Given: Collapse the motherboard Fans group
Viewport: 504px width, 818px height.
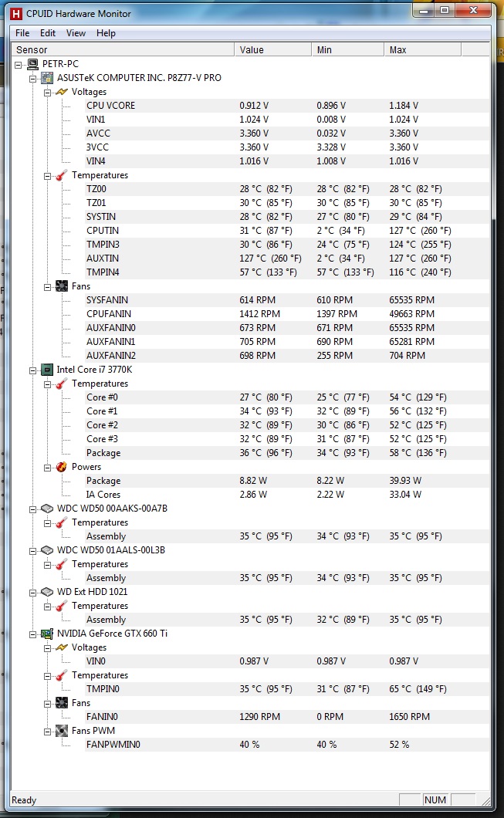Looking at the screenshot, I should coord(48,287).
